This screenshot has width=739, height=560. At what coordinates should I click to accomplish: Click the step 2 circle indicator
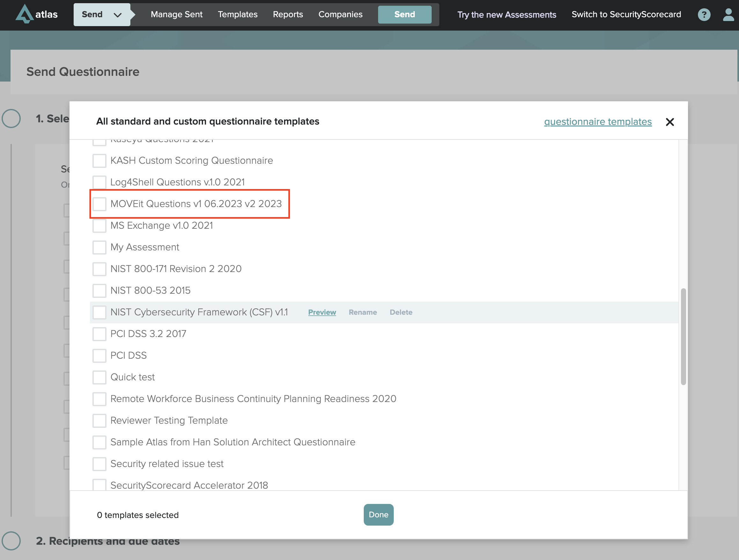[11, 541]
